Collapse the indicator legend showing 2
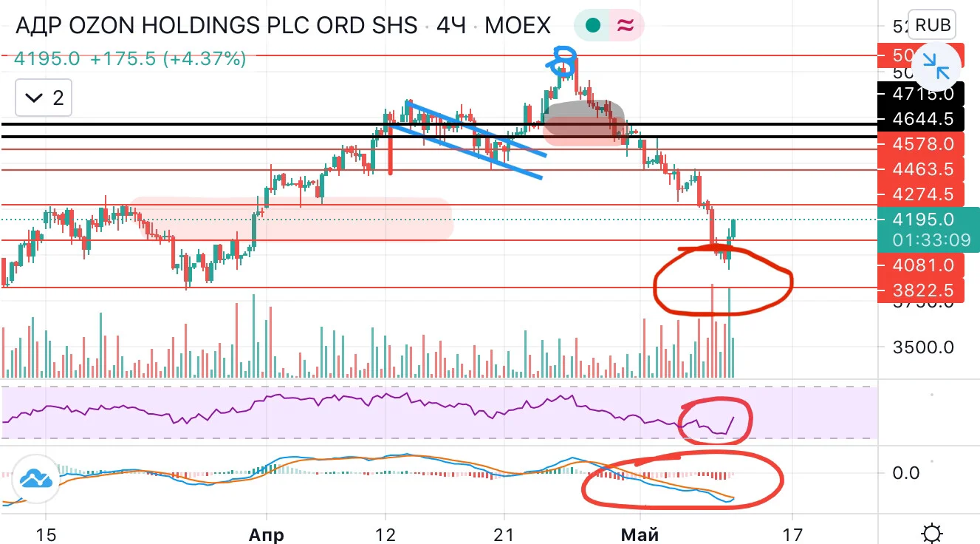Viewport: 980px width, 544px height. point(45,98)
